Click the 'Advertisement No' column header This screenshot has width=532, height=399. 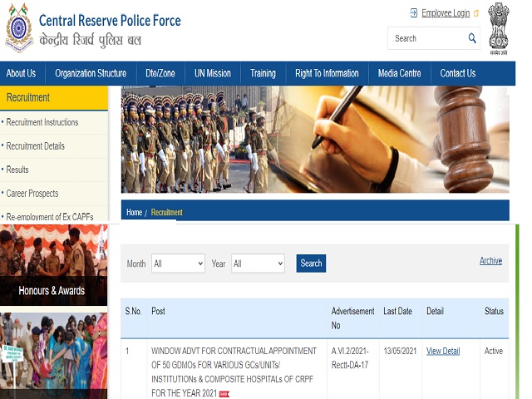(x=352, y=318)
